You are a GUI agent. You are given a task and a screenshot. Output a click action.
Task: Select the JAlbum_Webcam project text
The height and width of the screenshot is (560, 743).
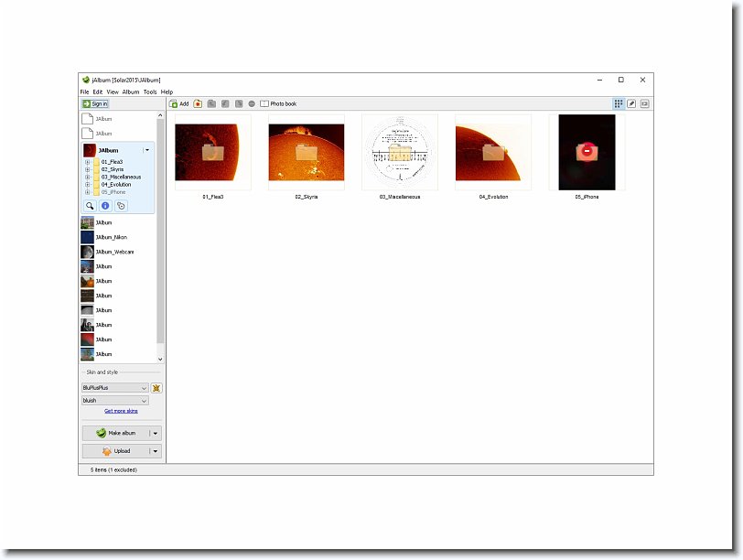114,252
